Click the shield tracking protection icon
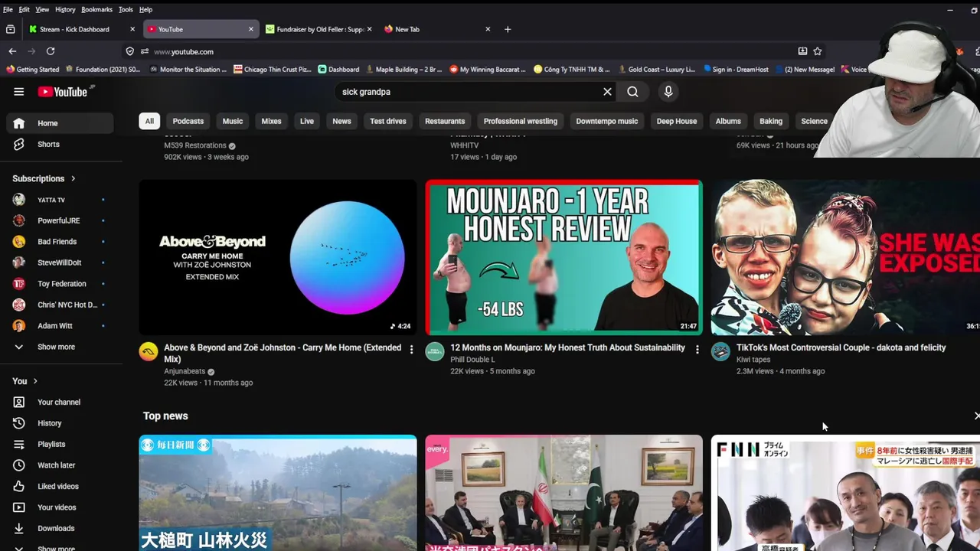This screenshot has height=551, width=980. [129, 51]
